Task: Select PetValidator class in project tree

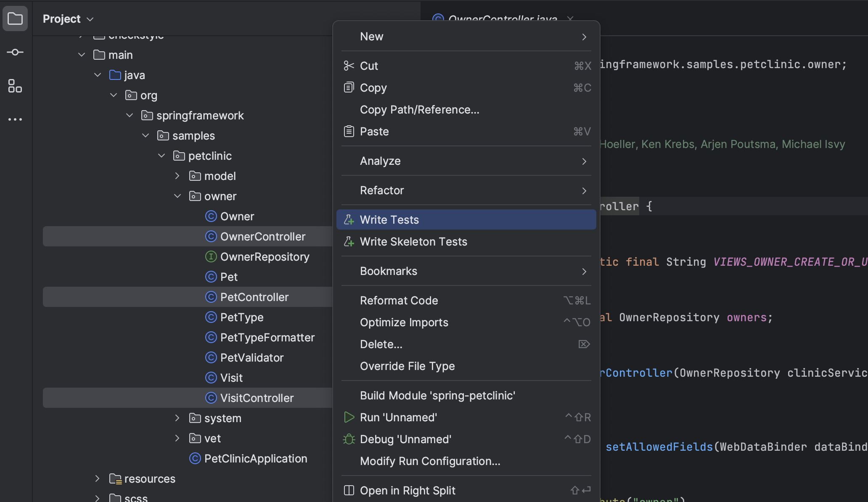Action: [252, 357]
